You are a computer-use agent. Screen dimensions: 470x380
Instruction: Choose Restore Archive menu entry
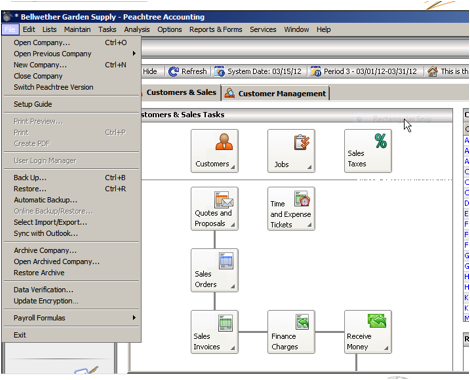coord(71,273)
